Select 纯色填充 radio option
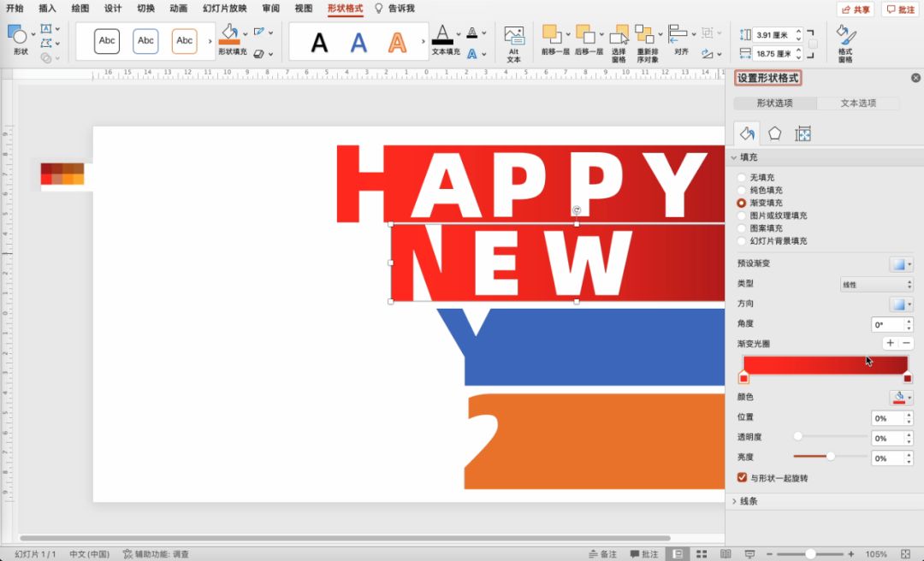 click(741, 191)
